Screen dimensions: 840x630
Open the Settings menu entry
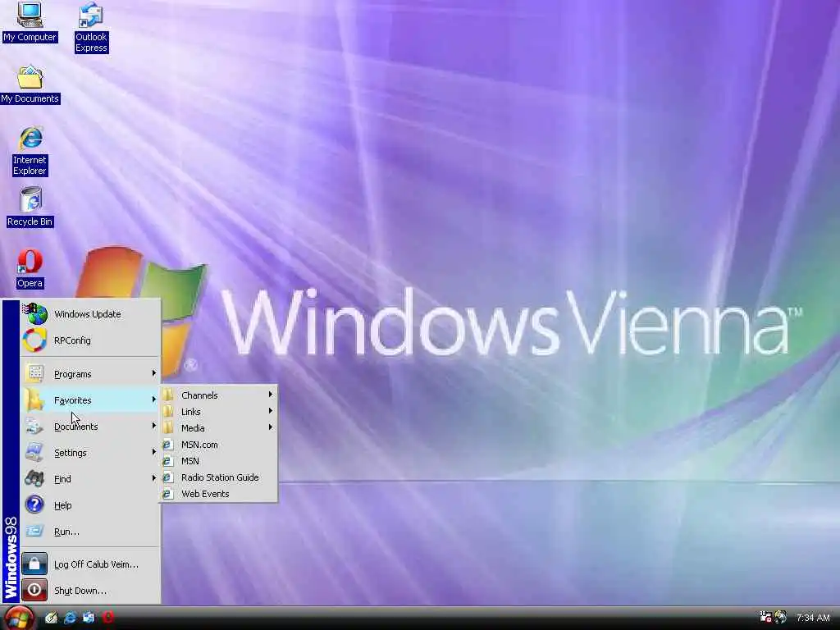[90, 452]
